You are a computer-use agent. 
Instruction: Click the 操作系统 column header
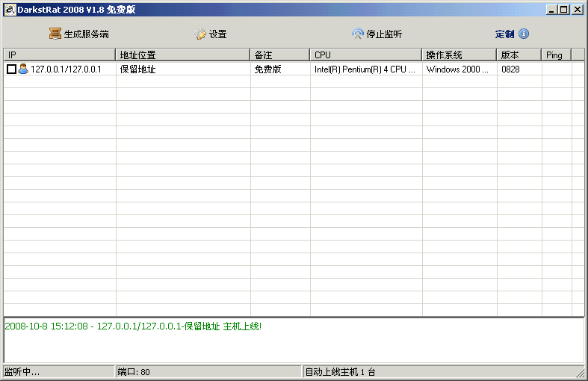(x=459, y=55)
